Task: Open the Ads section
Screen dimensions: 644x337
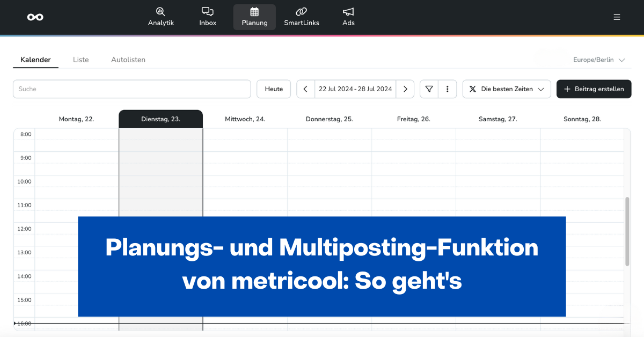Action: pyautogui.click(x=348, y=17)
